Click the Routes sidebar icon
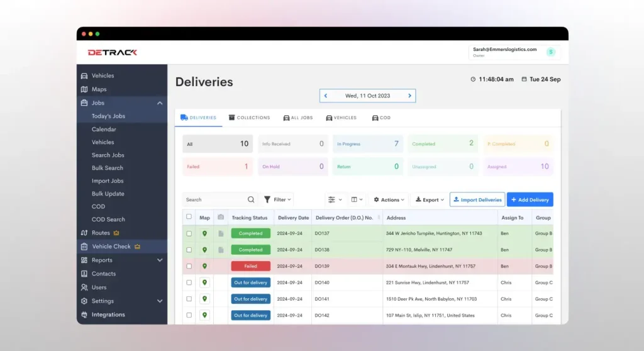This screenshot has height=351, width=644. tap(84, 233)
